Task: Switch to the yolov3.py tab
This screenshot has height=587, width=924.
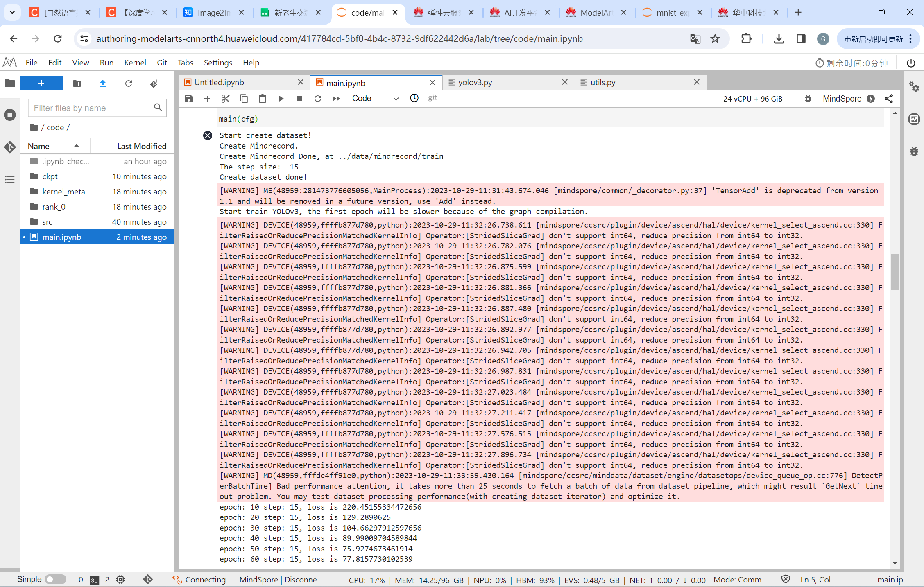Action: click(475, 82)
